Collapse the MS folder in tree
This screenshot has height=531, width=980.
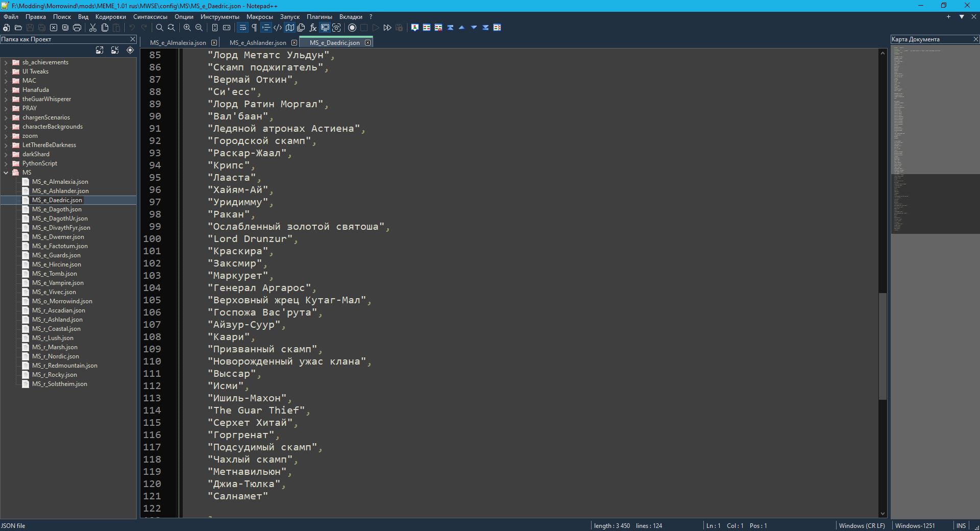(6, 173)
